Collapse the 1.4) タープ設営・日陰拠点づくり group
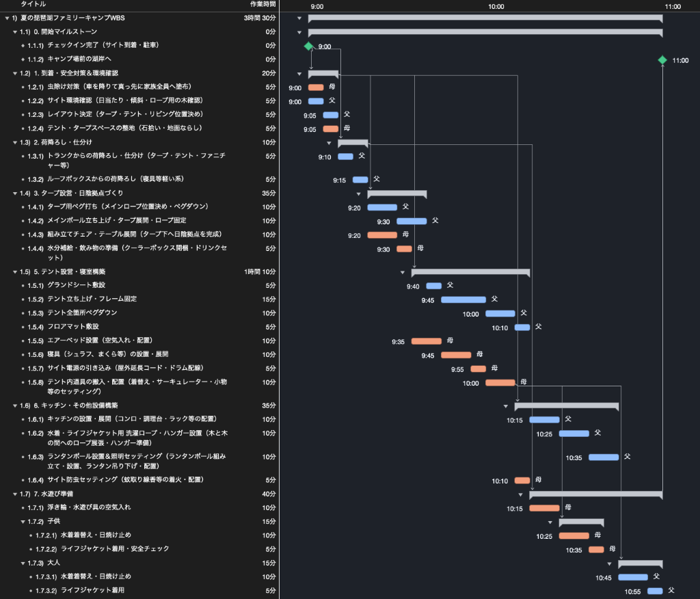 [x=15, y=194]
